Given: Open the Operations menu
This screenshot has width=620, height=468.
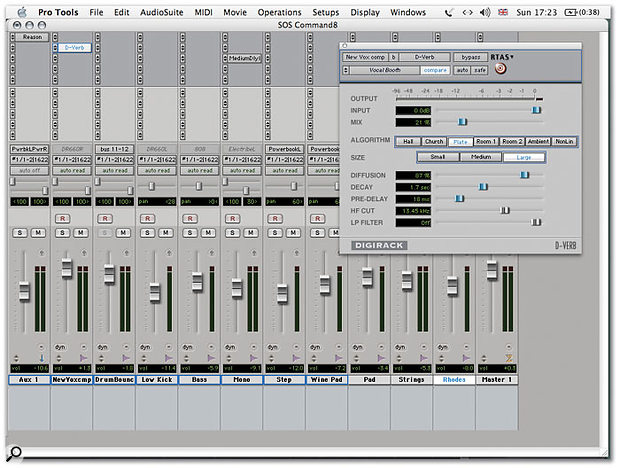Looking at the screenshot, I should tap(279, 13).
